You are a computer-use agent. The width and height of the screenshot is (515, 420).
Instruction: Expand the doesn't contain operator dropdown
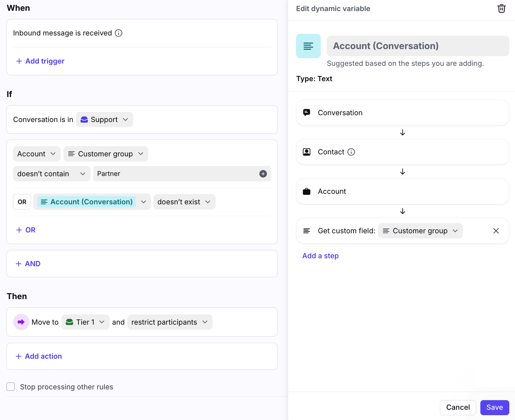pyautogui.click(x=51, y=174)
